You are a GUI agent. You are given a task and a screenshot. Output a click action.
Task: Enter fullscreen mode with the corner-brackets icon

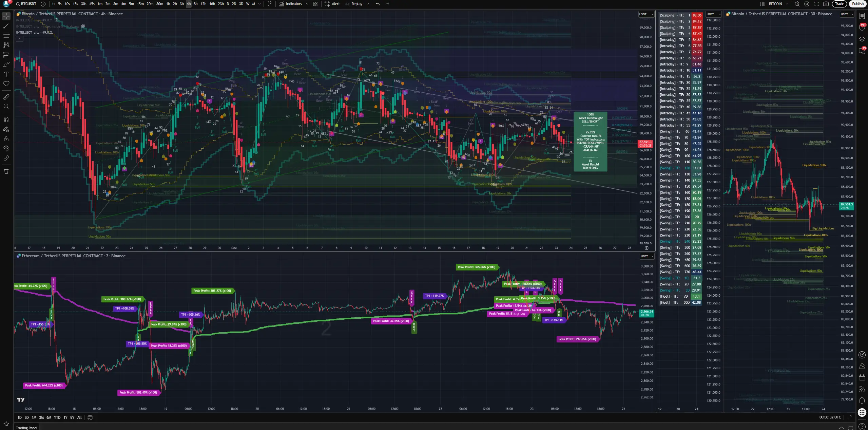click(x=816, y=4)
